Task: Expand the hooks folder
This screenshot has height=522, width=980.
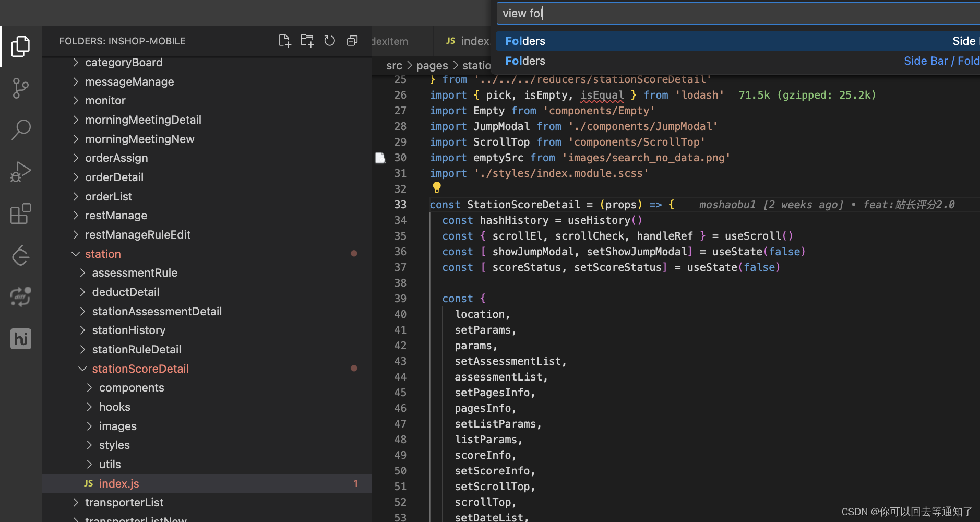Action: pyautogui.click(x=89, y=407)
